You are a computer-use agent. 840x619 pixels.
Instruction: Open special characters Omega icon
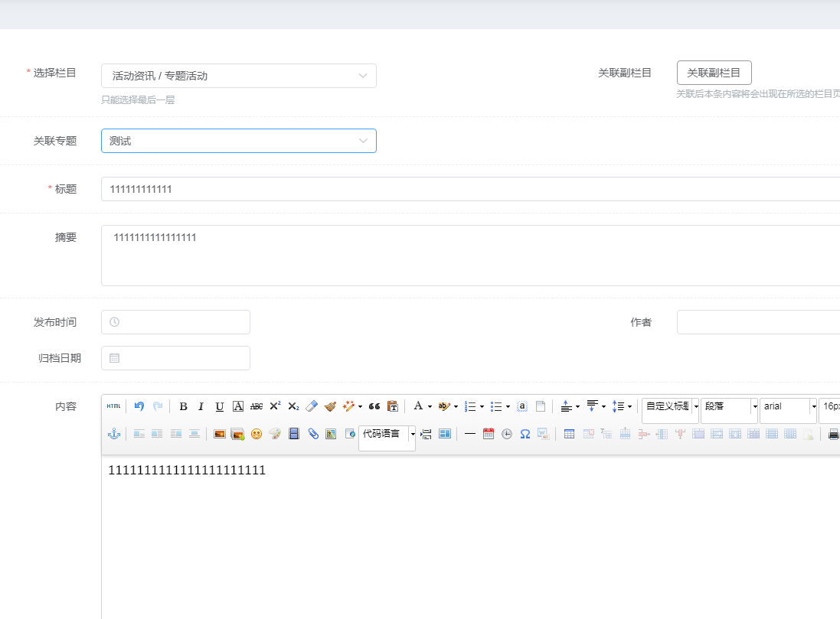(525, 434)
